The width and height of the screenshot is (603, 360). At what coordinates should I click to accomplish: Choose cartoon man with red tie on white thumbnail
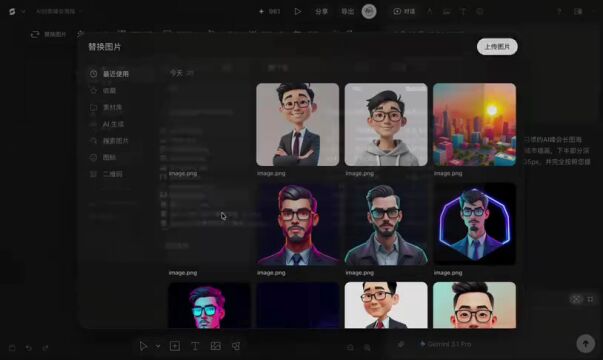386,305
